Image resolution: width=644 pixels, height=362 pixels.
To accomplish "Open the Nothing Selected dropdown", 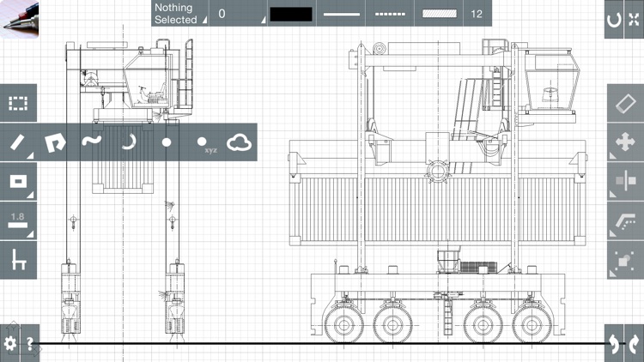I will point(180,13).
